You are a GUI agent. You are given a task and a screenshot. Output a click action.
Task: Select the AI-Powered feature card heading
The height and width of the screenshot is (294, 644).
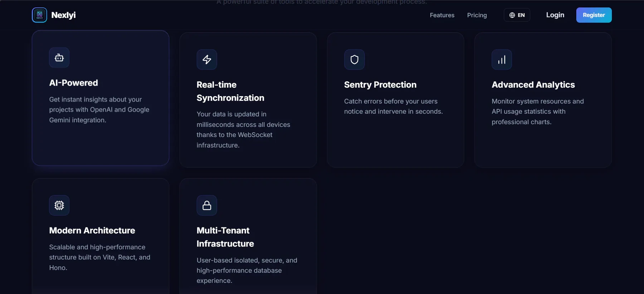[x=74, y=83]
